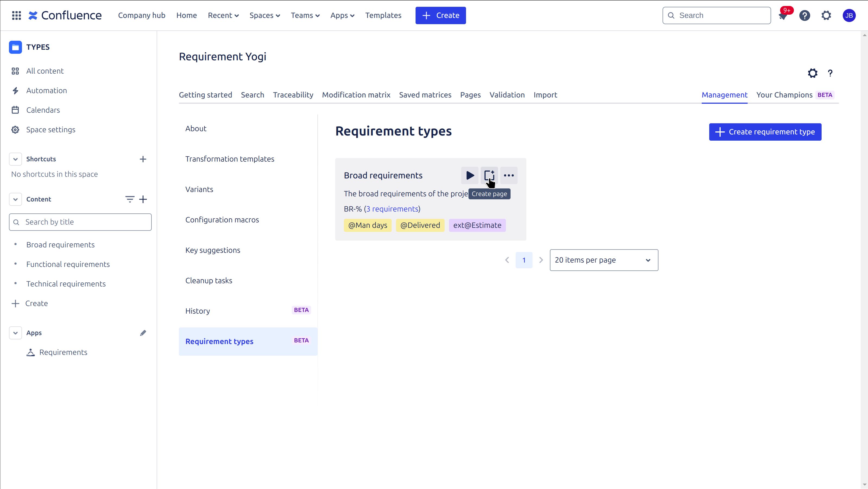The image size is (868, 489).
Task: Click the Create requirement type button
Action: coord(765,132)
